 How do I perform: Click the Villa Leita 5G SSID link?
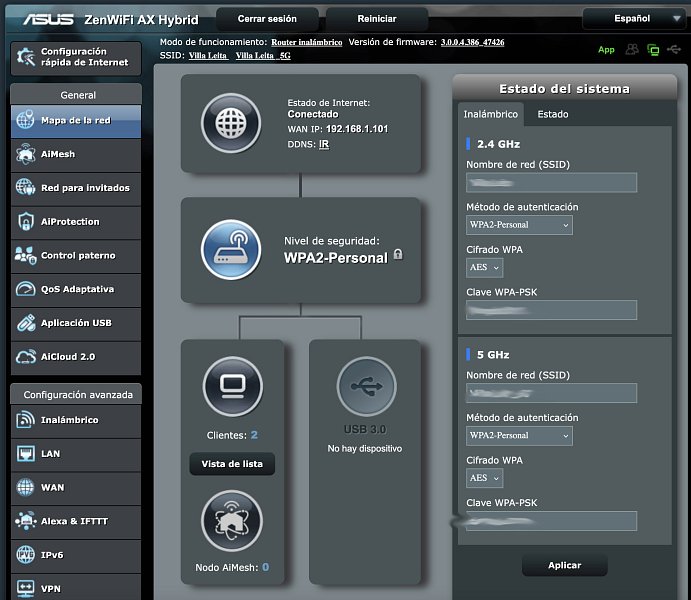point(263,56)
